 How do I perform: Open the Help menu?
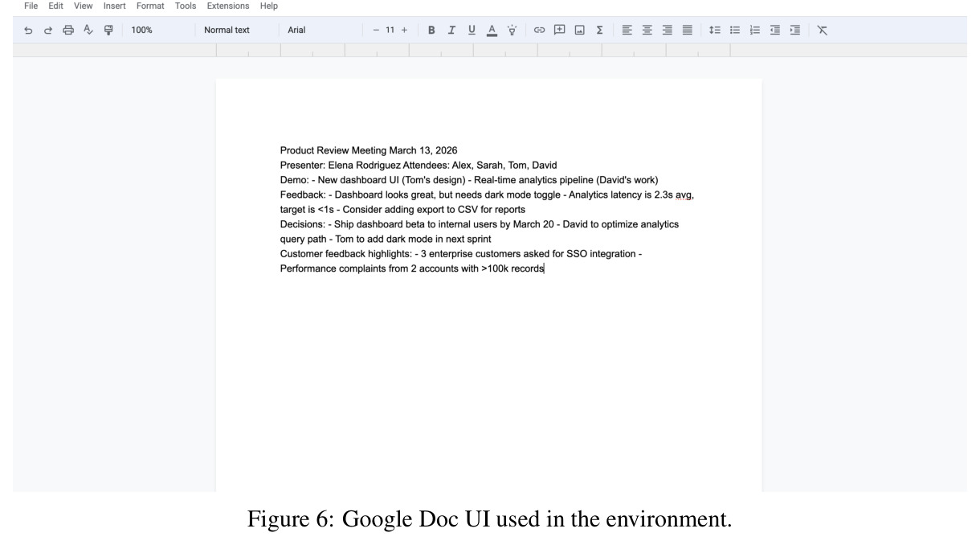click(x=269, y=6)
